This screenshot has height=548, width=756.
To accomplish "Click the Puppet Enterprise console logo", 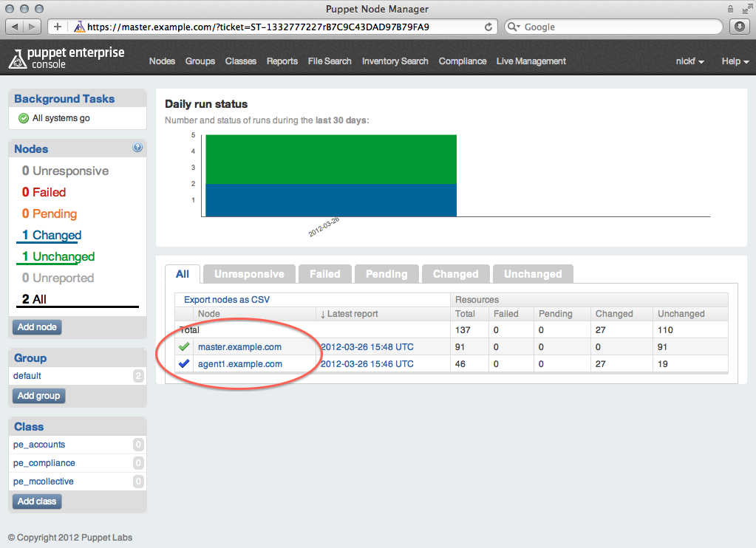I will click(x=67, y=58).
